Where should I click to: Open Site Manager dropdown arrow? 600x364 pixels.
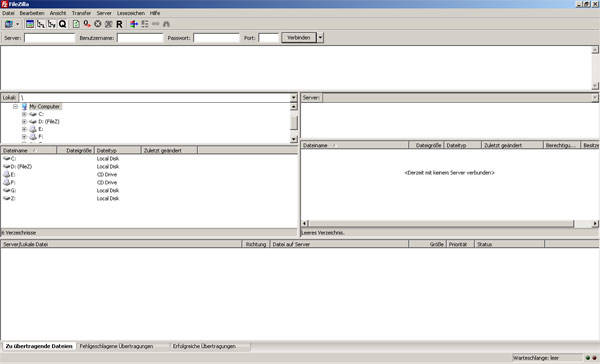(x=17, y=24)
